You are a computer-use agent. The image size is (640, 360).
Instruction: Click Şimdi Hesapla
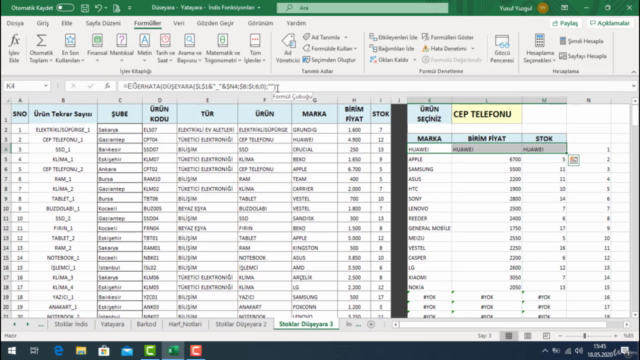pos(581,41)
